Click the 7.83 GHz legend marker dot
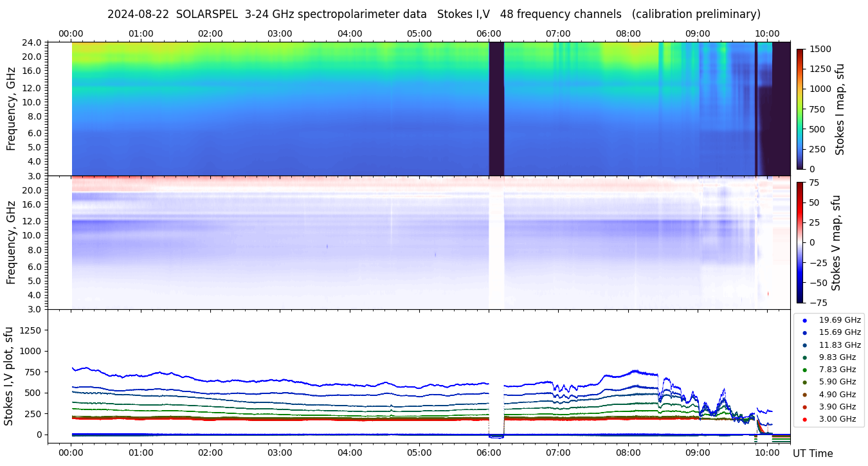 804,370
